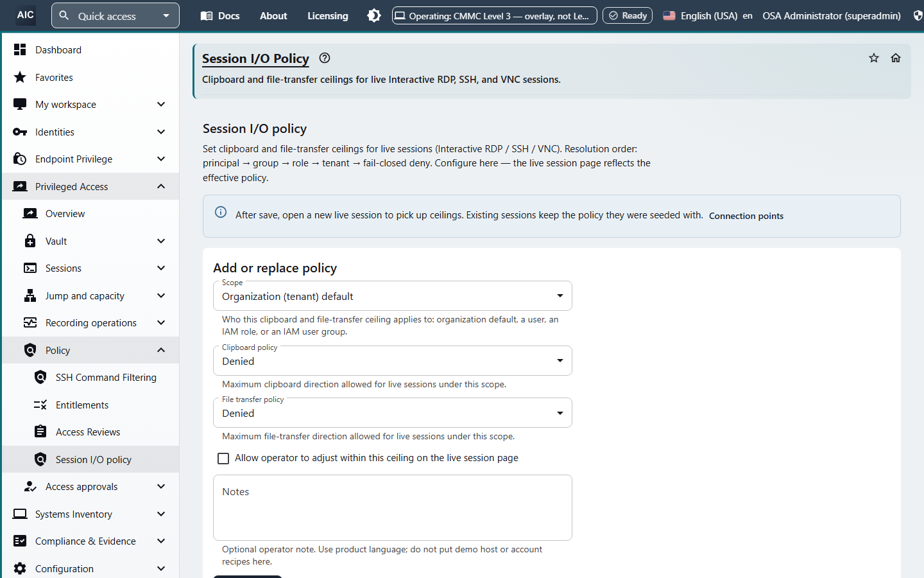
Task: Click the US flag language icon
Action: 669,15
